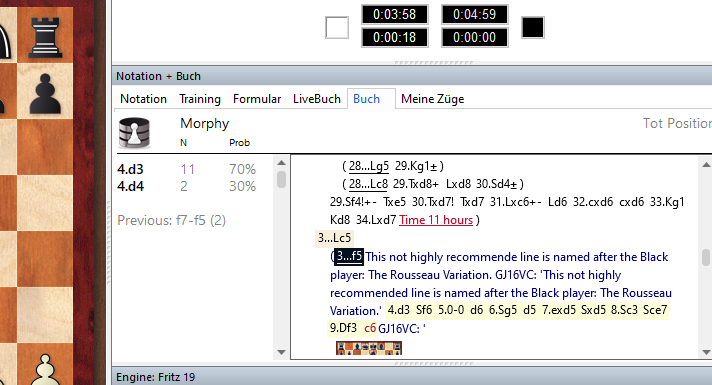Click the white side indicator square
This screenshot has height=385, width=712.
[x=337, y=27]
